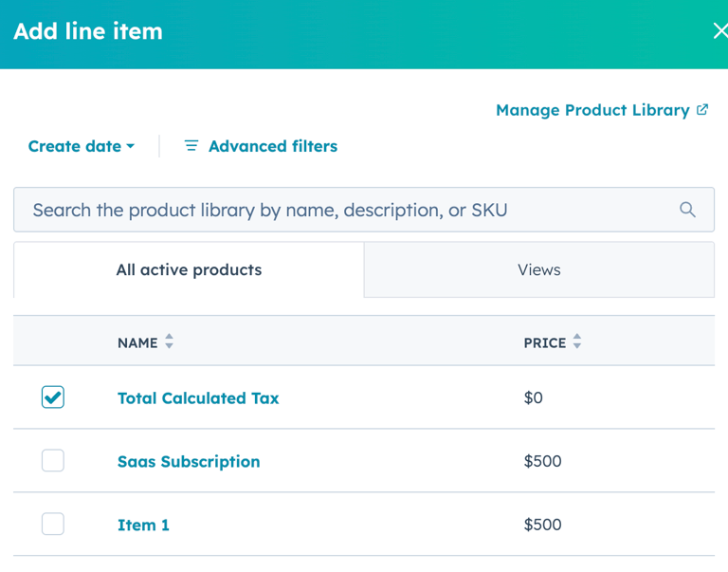The height and width of the screenshot is (572, 728).
Task: Switch to the Views tab
Action: click(538, 270)
